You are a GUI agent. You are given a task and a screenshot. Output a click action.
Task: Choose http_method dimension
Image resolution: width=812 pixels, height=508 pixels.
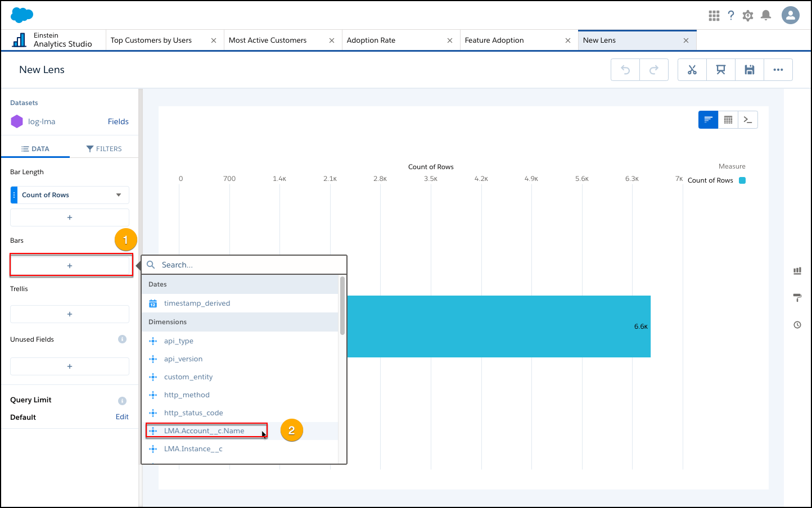coord(240,395)
